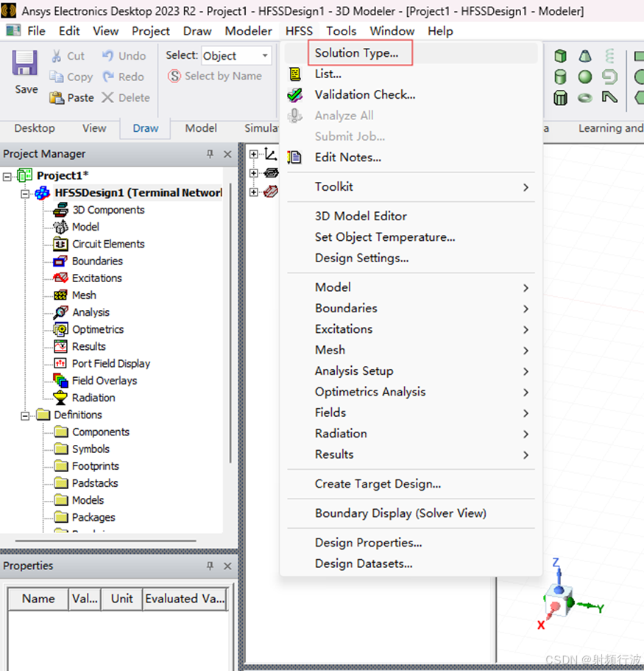Viewport: 644px width, 671px height.
Task: Open the Tools menu
Action: click(x=342, y=31)
